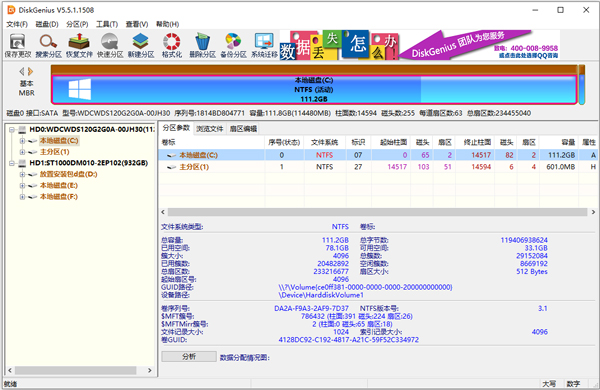Open the Disk (磁盘) menu

[47, 24]
